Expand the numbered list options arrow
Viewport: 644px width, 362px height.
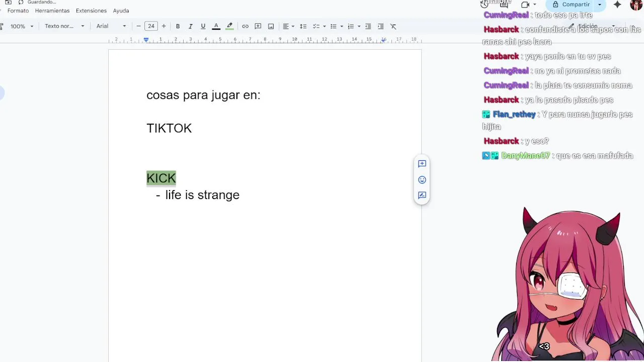(359, 26)
